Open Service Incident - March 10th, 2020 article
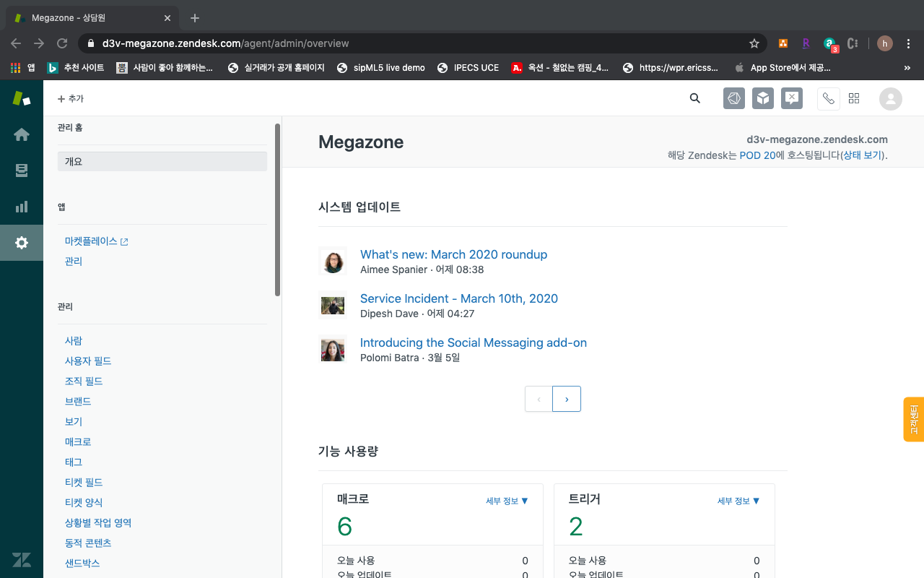The image size is (924, 578). (x=459, y=298)
